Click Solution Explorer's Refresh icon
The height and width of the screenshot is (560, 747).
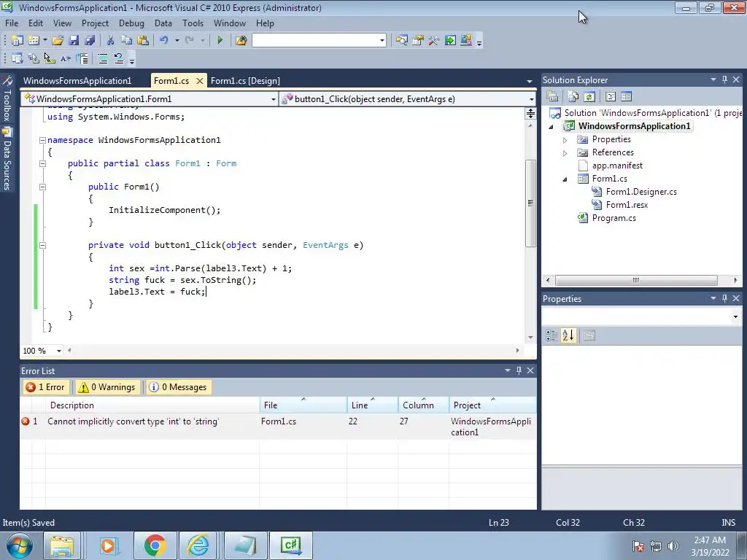click(589, 97)
